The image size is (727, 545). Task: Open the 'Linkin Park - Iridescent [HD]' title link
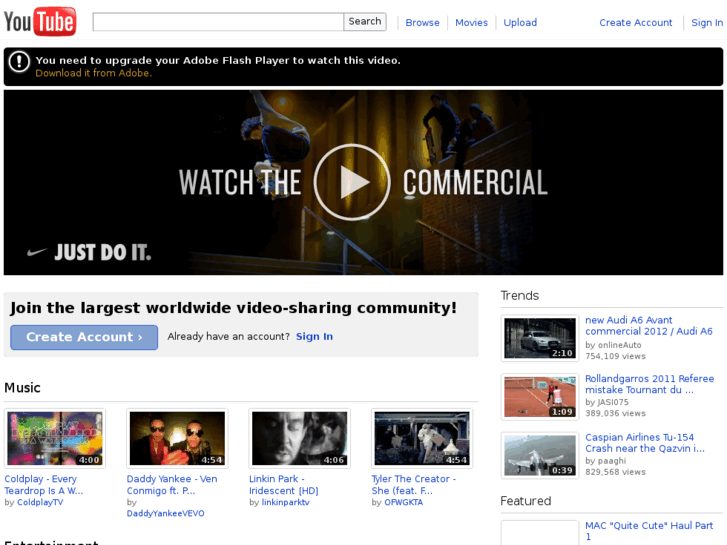(x=284, y=485)
